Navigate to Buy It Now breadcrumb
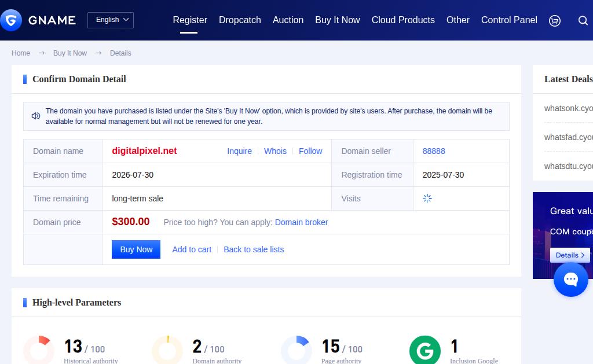Screen dimensions: 593x364 click(x=70, y=53)
